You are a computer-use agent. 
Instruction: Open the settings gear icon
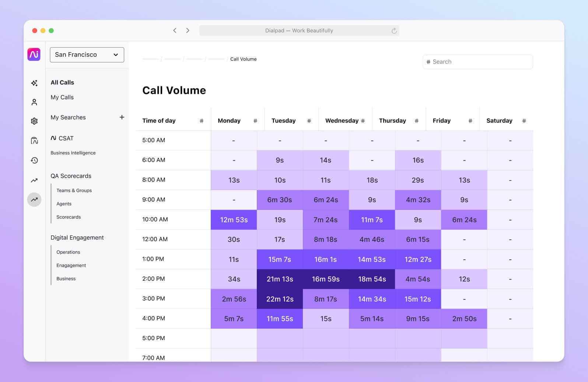tap(34, 121)
